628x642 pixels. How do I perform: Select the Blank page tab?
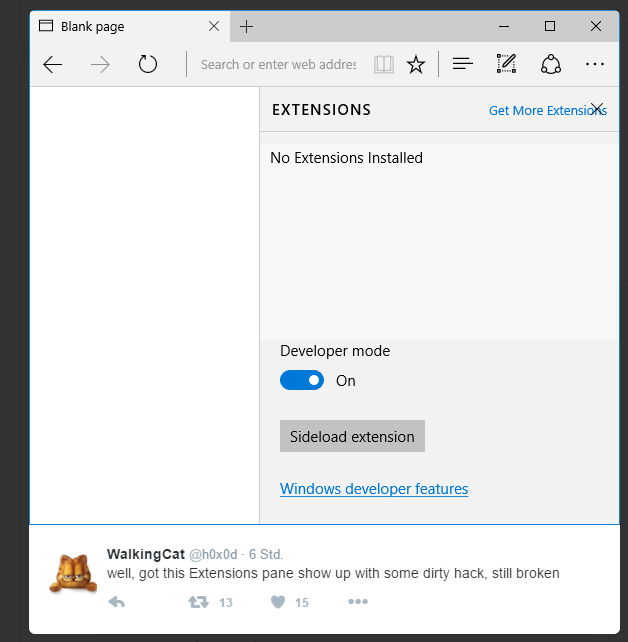click(x=110, y=26)
